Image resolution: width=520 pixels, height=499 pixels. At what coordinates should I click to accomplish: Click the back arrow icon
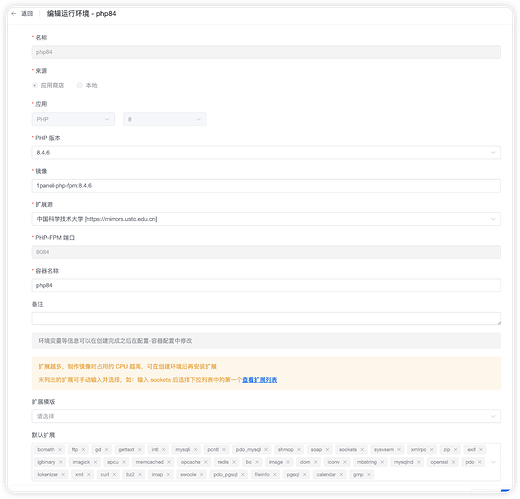coord(14,14)
